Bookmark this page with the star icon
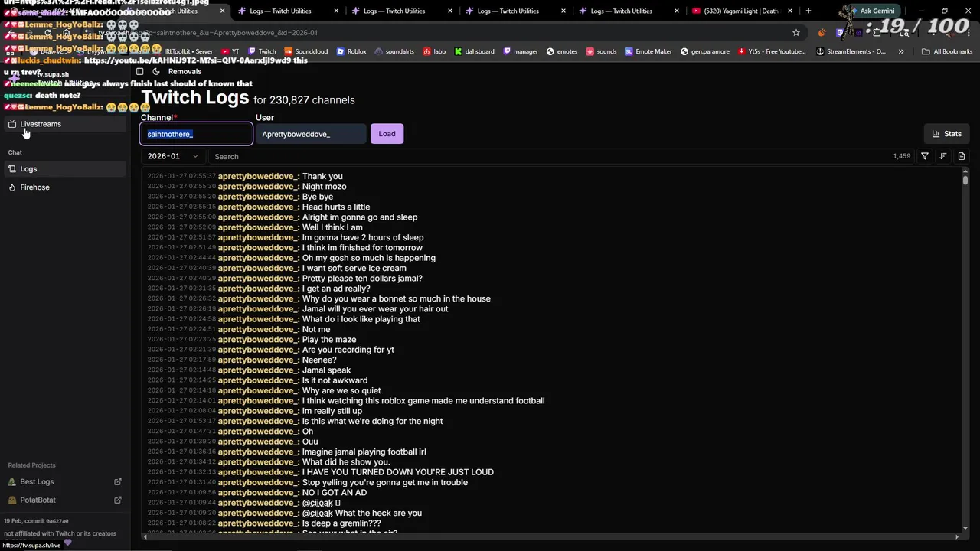 tap(796, 33)
